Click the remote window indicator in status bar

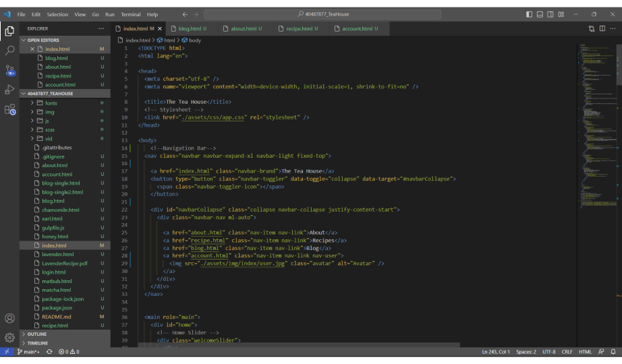7,352
